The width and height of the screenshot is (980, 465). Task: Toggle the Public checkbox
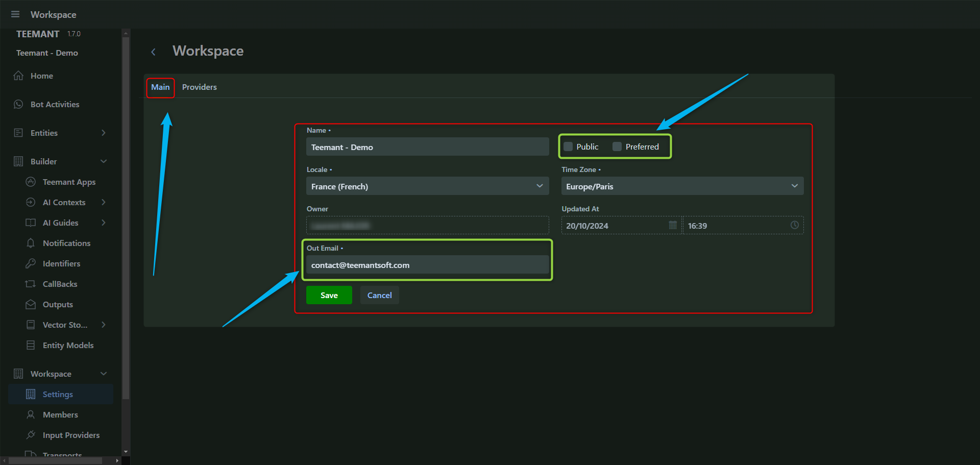point(568,146)
